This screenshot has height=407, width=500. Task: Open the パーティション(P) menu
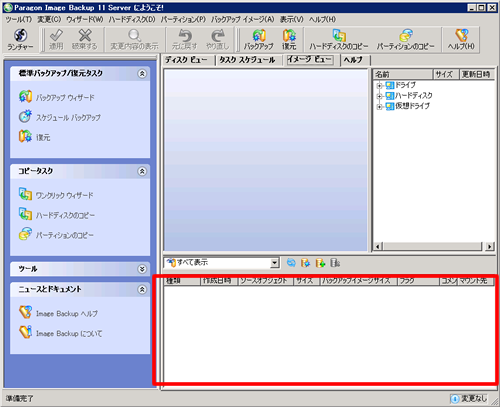click(183, 20)
